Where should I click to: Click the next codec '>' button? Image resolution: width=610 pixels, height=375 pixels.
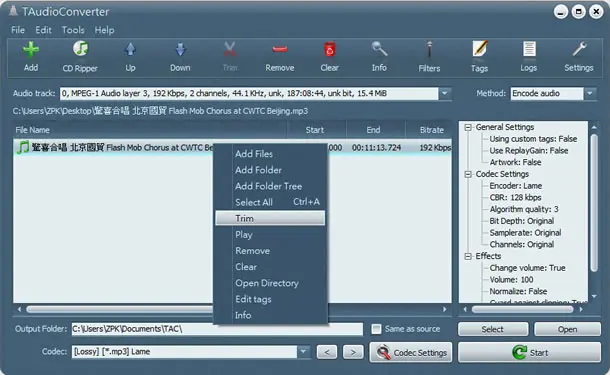(353, 352)
